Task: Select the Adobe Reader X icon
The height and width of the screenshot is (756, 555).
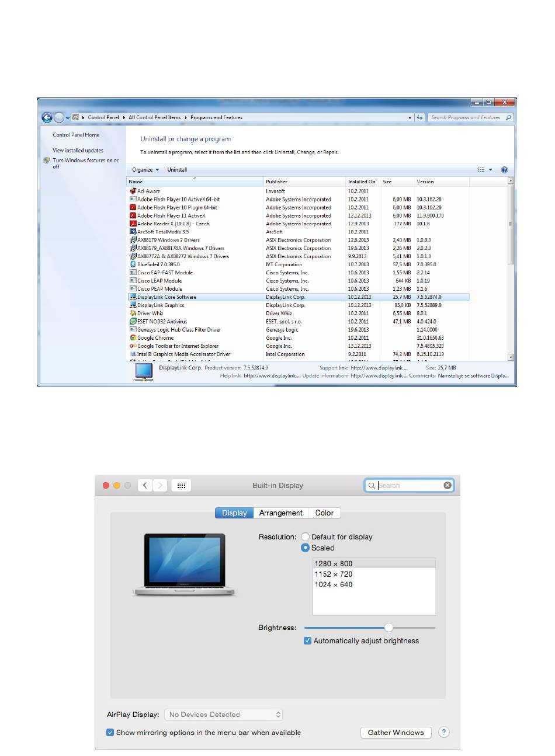Action: [133, 224]
